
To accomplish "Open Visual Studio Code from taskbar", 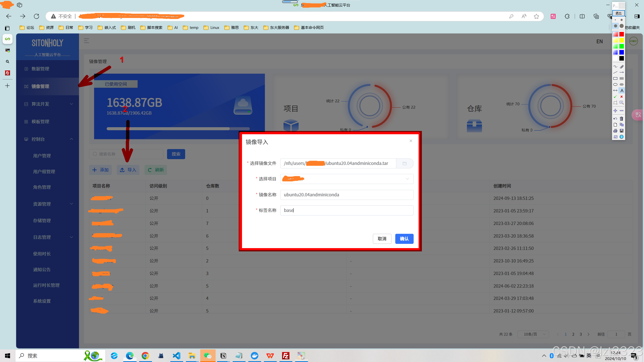I will click(177, 355).
